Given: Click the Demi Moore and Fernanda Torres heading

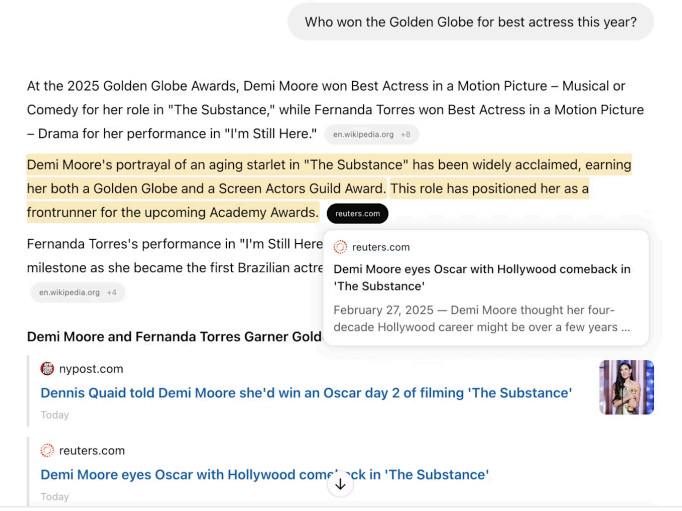Looking at the screenshot, I should pos(174,337).
